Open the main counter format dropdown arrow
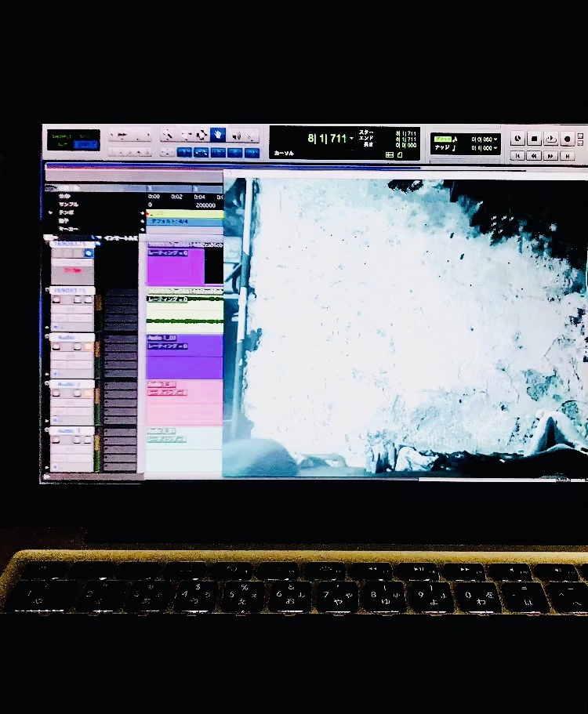Viewport: 588px width, 714px height. pyautogui.click(x=353, y=140)
